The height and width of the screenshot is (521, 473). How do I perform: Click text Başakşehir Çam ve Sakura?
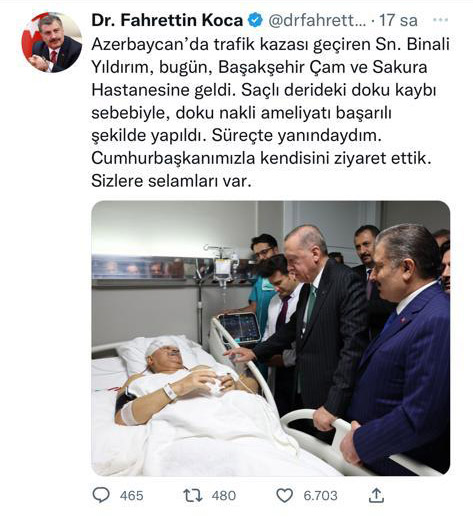[x=323, y=68]
